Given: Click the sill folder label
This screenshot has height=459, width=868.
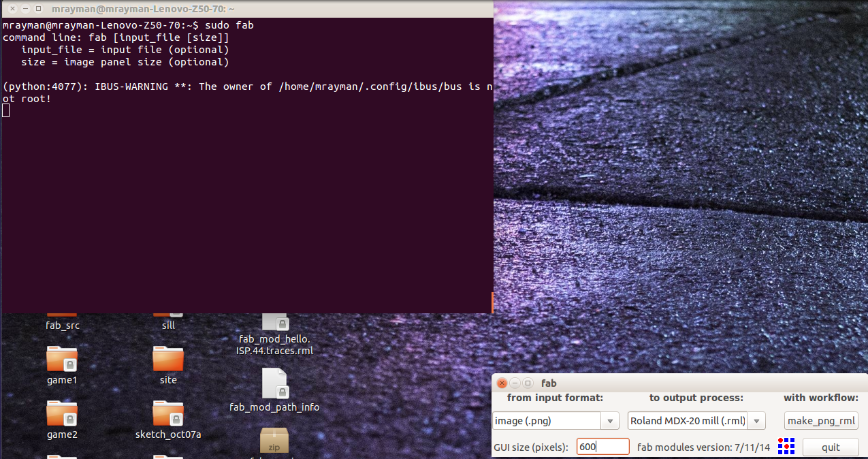Looking at the screenshot, I should coord(168,326).
